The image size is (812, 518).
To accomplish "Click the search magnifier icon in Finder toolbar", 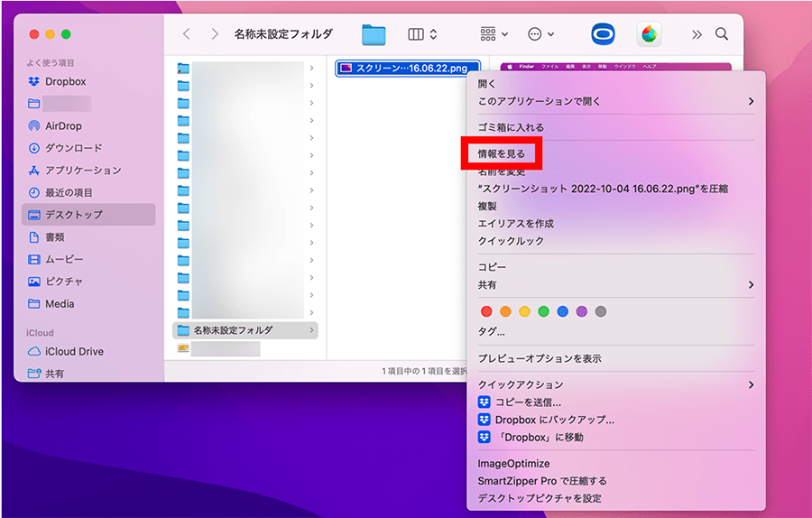I will [722, 34].
